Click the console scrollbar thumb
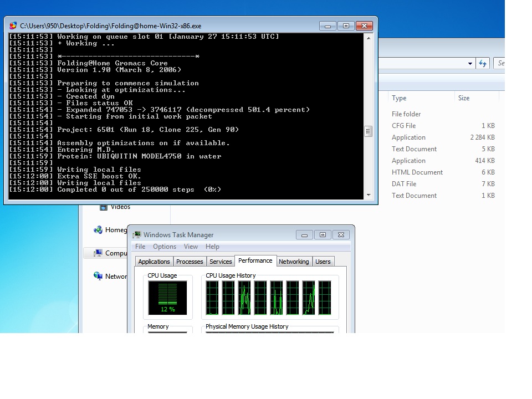 [x=369, y=131]
